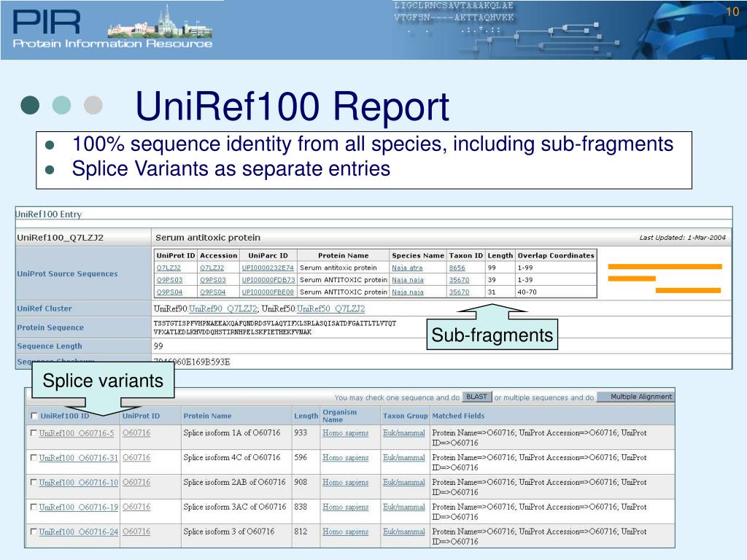The image size is (747, 560).
Task: Open the UniRef100_O60716-19 link
Action: point(79,507)
